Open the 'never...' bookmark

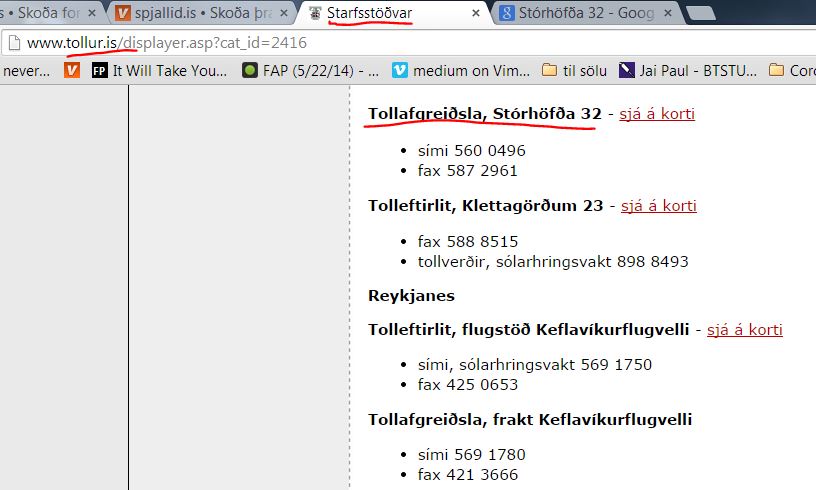coord(27,70)
